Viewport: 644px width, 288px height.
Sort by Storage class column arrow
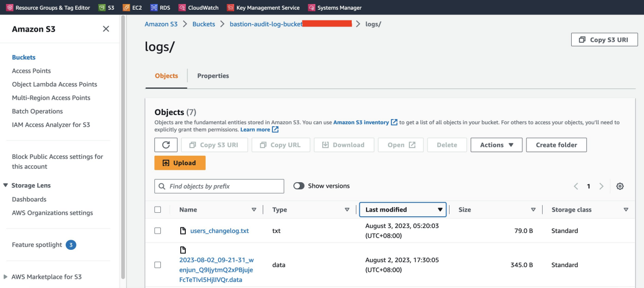[x=626, y=210]
